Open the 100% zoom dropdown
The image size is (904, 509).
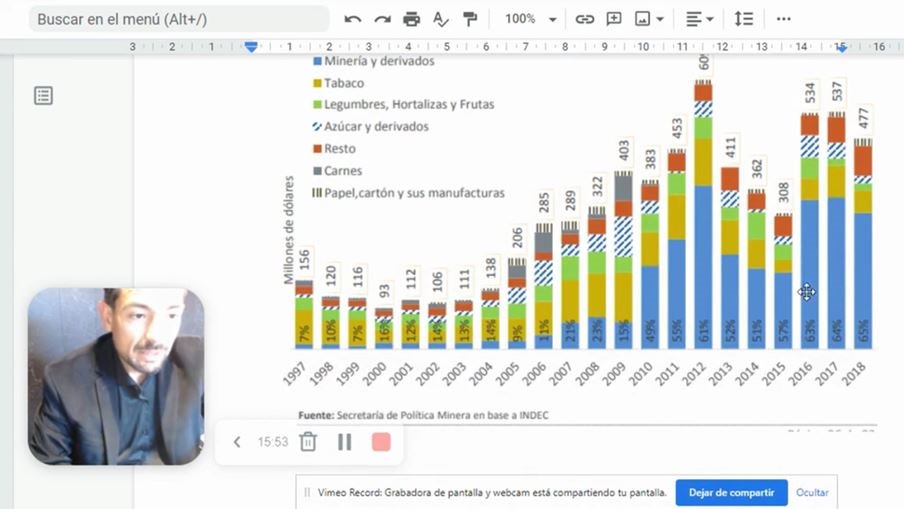tap(530, 19)
